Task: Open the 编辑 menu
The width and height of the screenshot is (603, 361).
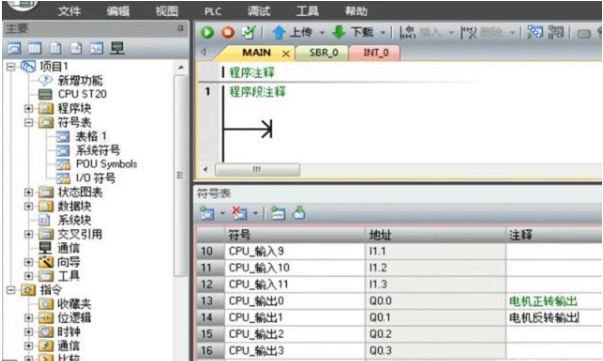Action: tap(118, 11)
